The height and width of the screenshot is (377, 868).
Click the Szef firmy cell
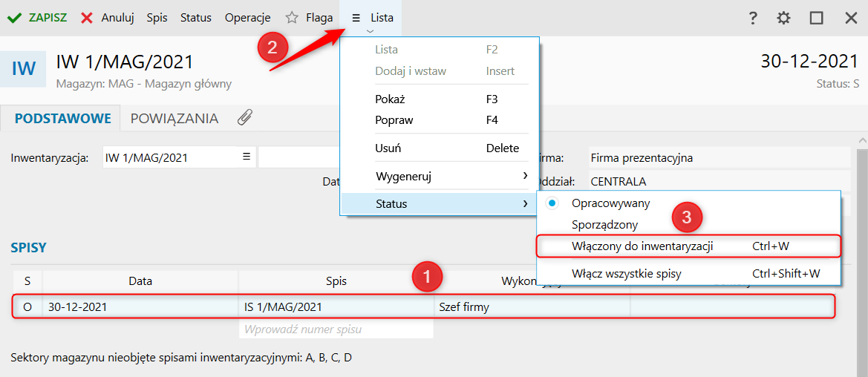[532, 306]
